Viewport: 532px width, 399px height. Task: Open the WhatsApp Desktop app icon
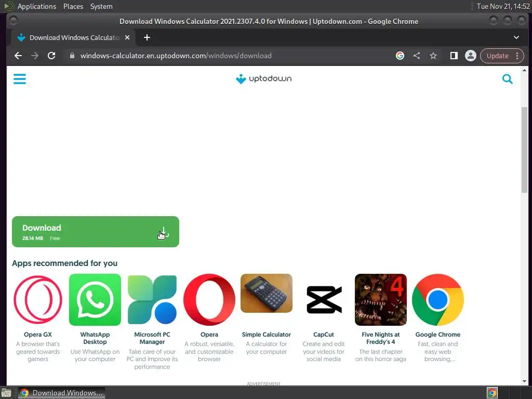pos(95,300)
